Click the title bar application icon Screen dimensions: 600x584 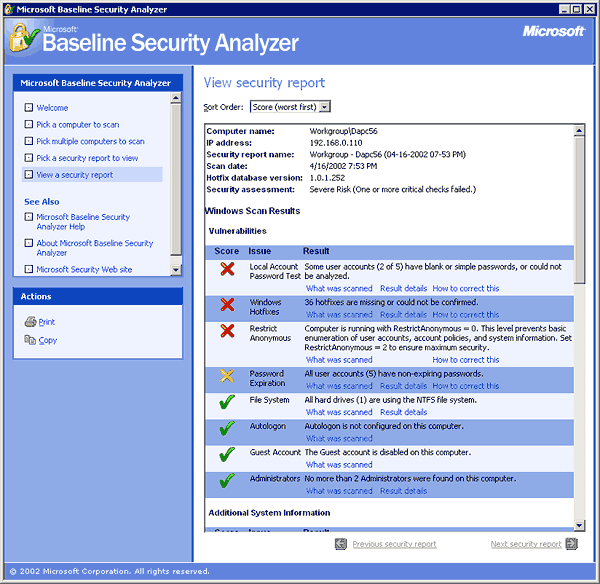(x=9, y=9)
